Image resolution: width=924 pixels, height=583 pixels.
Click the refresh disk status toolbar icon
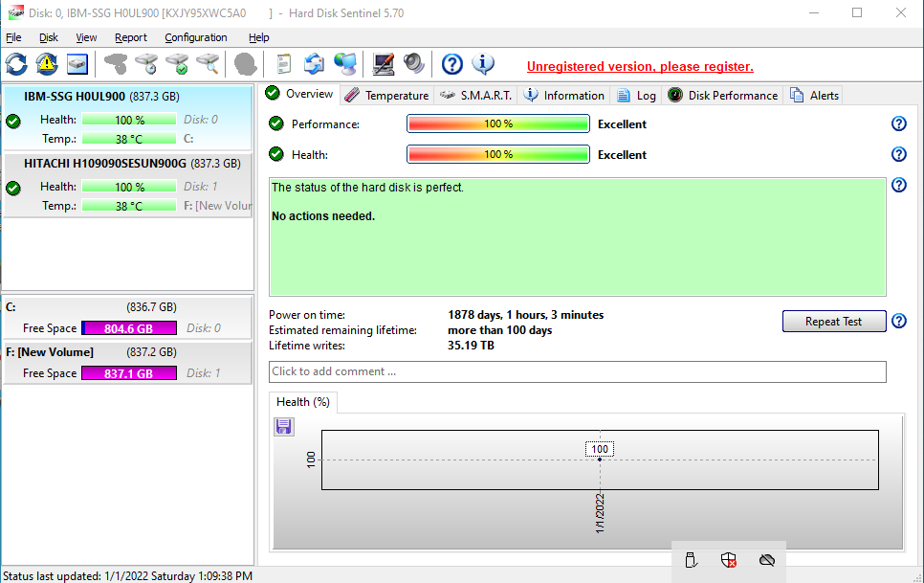16,64
